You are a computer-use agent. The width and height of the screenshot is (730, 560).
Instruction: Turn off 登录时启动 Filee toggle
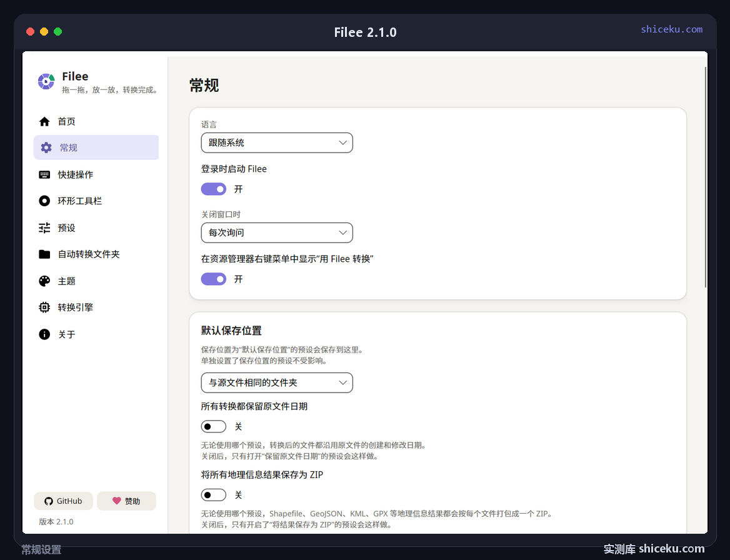pos(214,189)
